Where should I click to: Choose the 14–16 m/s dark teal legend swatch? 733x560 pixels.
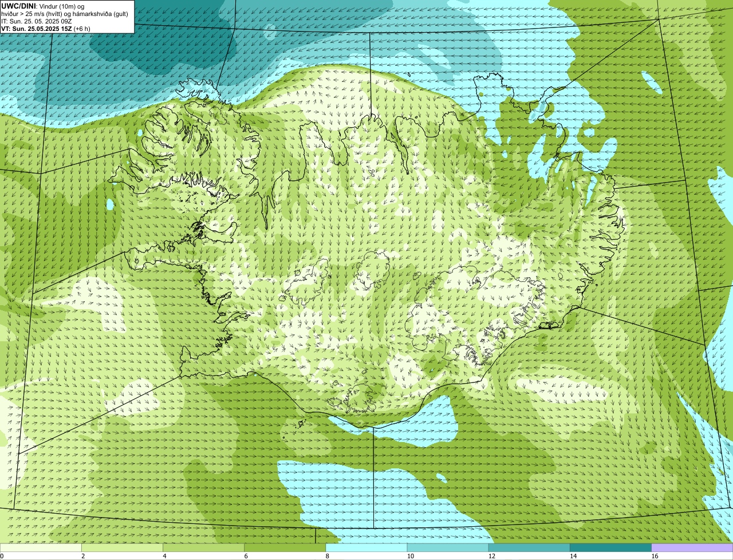611,547
